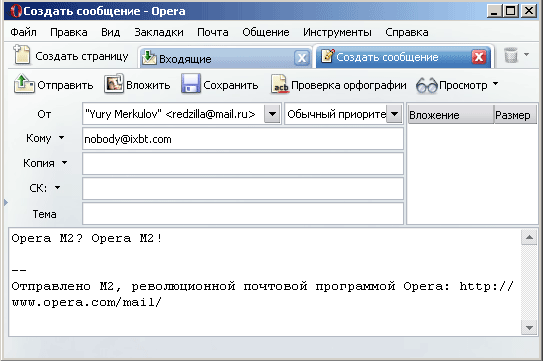This screenshot has height=361, width=543.
Task: Click into the Тема subject field
Action: [243, 213]
